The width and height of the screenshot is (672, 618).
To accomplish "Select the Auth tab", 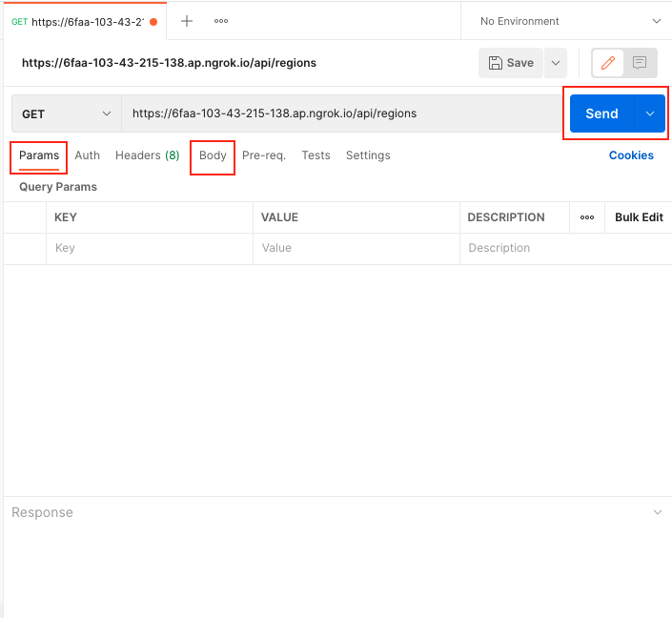I will click(88, 155).
